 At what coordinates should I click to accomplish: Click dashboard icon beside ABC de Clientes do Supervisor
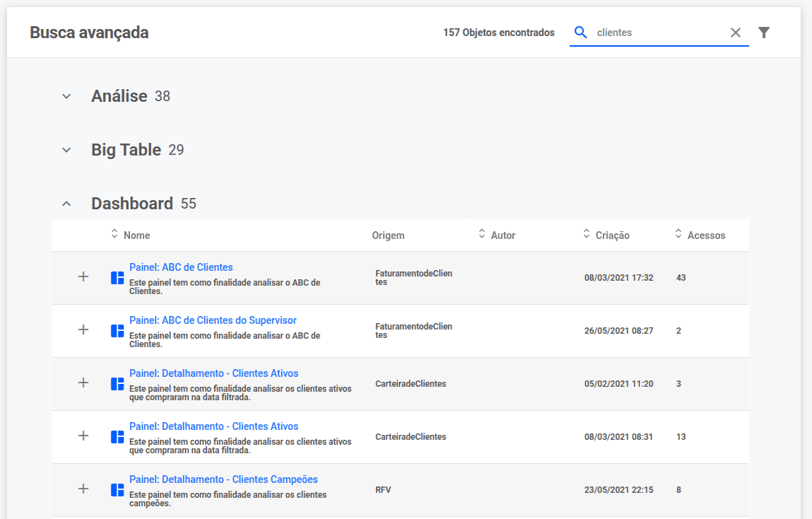[117, 331]
